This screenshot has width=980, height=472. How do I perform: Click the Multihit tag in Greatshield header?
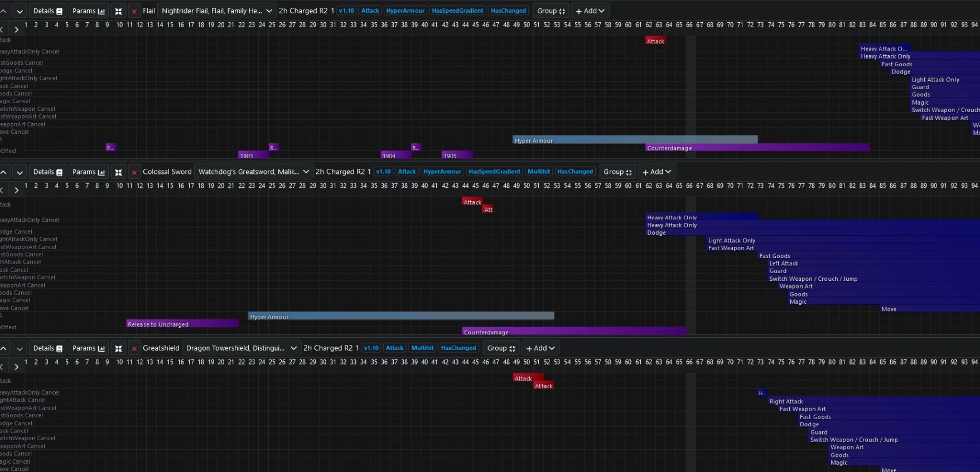[422, 348]
